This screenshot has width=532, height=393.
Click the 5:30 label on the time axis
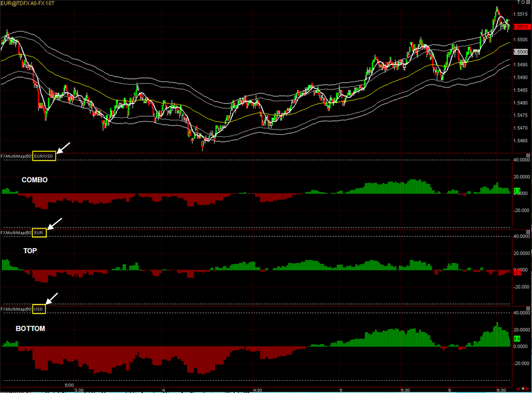pos(405,390)
